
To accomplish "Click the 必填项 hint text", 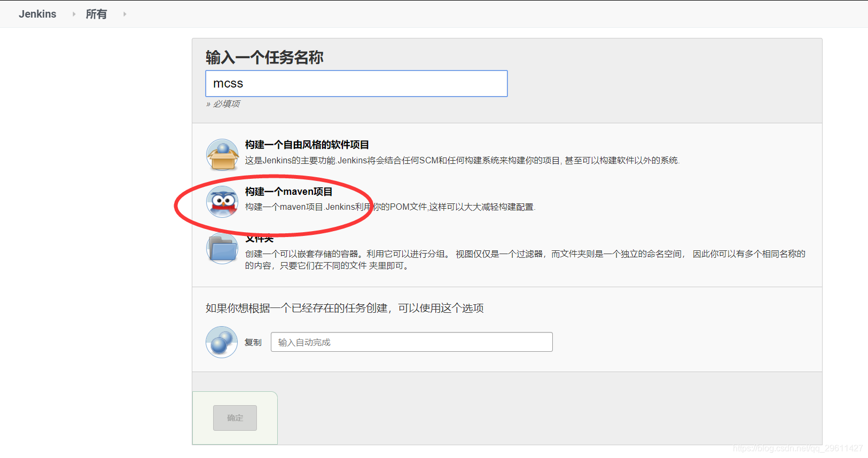I will pos(223,104).
